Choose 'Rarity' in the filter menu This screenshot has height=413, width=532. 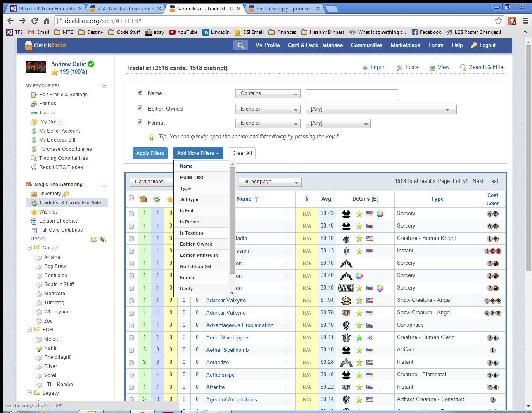(187, 289)
